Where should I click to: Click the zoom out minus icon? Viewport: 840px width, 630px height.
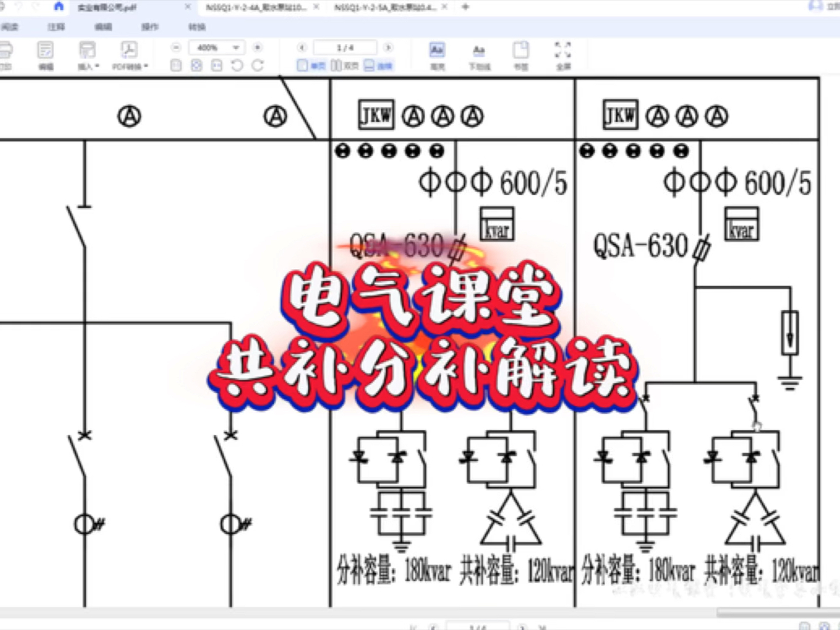pyautogui.click(x=176, y=47)
